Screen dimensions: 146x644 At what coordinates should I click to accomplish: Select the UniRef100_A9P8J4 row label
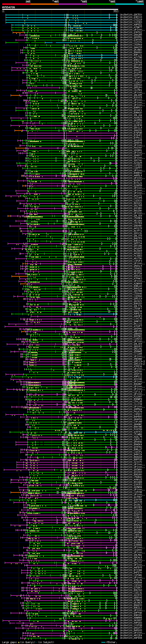tap(131, 314)
